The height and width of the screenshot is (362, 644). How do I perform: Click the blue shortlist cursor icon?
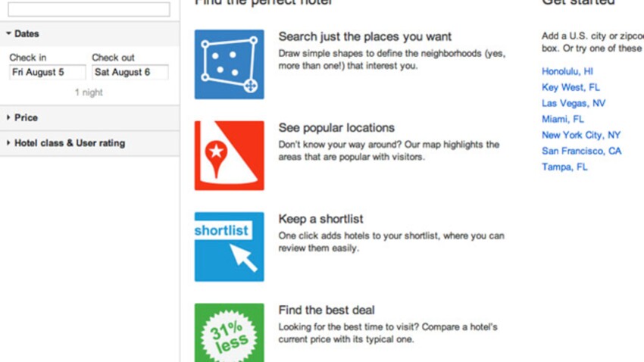229,247
